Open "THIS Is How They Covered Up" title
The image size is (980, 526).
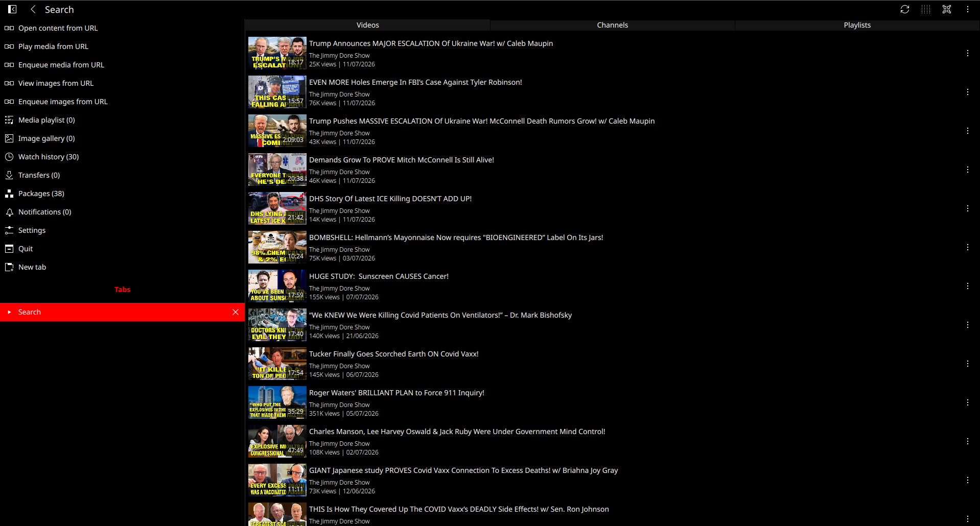coord(459,509)
